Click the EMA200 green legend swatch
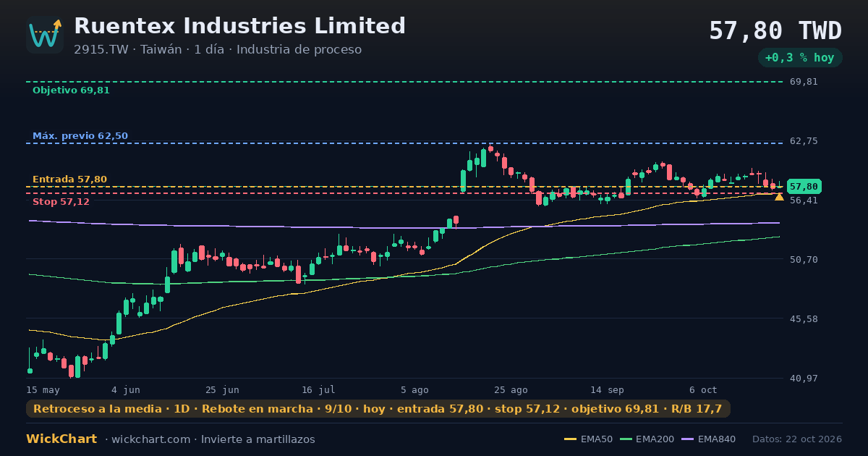Viewport: 868px width, 456px height. pos(626,439)
